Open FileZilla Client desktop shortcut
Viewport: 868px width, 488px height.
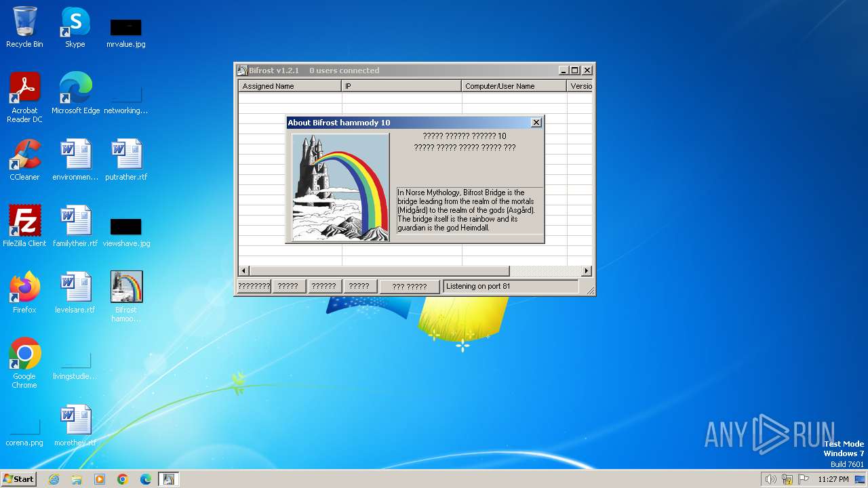[x=24, y=226]
